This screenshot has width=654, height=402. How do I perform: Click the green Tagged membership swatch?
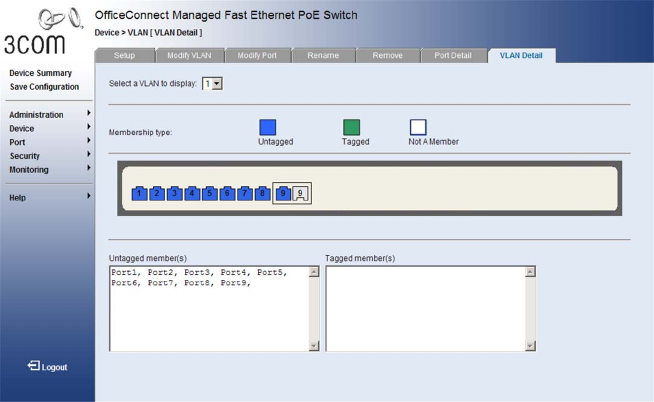352,127
